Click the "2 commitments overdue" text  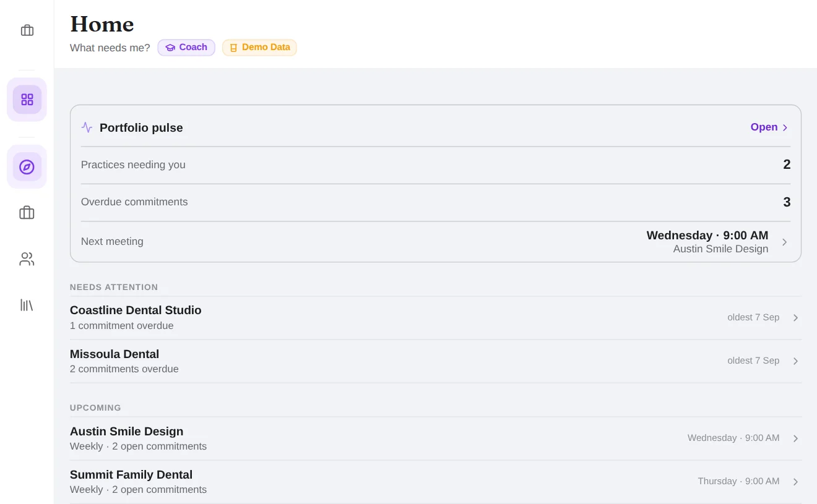click(124, 369)
